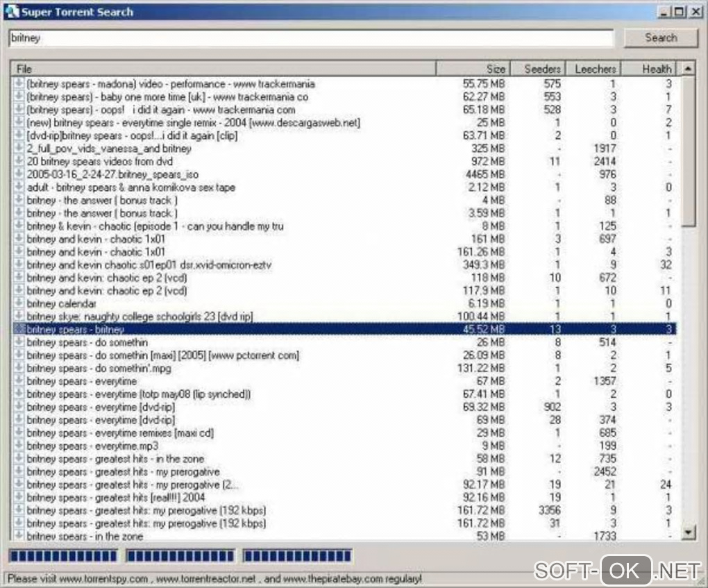Click the scrollbar up arrow
Image resolution: width=708 pixels, height=588 pixels.
[x=688, y=69]
